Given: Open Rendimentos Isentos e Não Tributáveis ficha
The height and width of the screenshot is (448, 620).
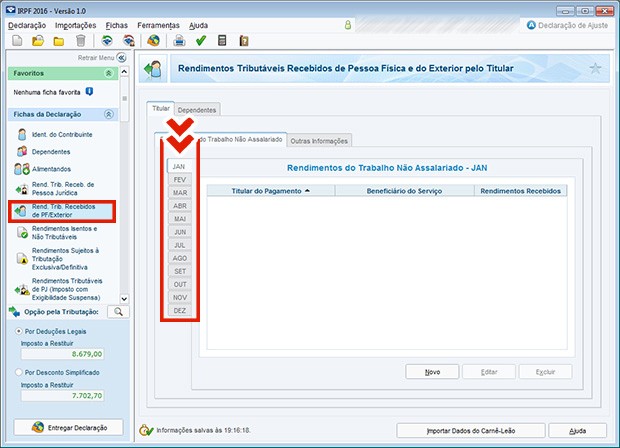Looking at the screenshot, I should click(63, 234).
